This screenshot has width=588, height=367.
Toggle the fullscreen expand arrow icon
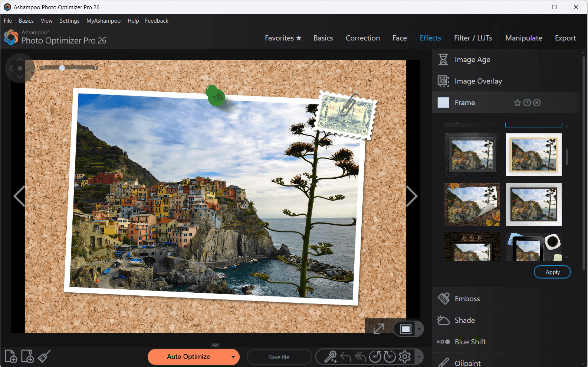[x=379, y=329]
